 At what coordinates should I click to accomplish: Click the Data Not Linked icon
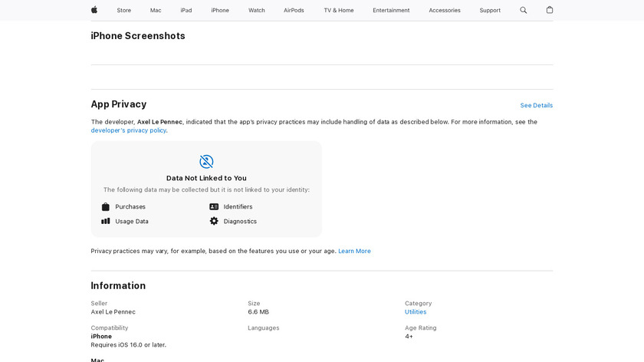pyautogui.click(x=206, y=162)
